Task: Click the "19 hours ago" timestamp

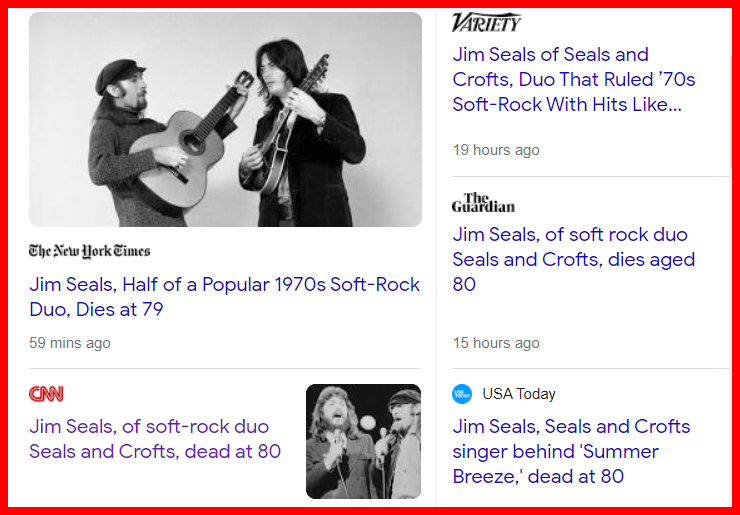Action: click(496, 150)
